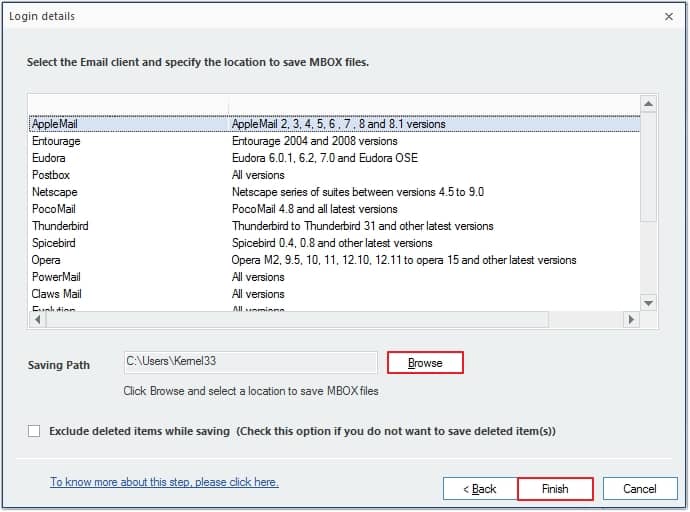Click the horizontal scroll left arrow

point(38,320)
